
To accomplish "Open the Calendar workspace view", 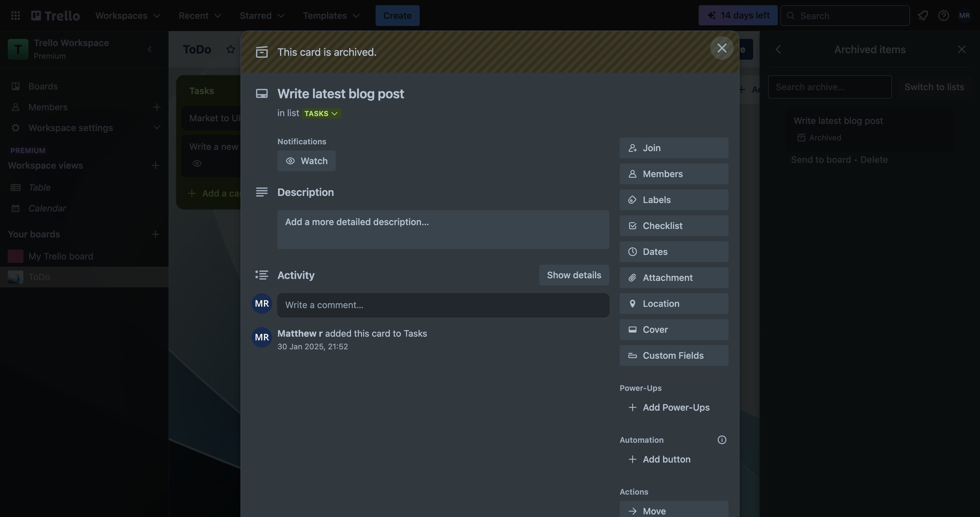I will coord(84,208).
